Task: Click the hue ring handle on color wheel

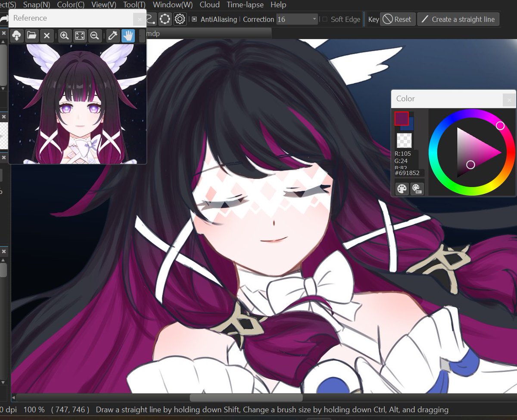Action: (500, 126)
